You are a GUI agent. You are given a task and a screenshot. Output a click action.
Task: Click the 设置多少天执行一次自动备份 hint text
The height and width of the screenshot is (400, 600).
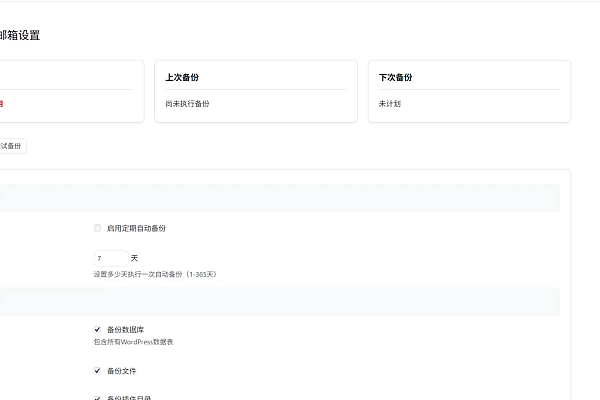click(155, 274)
